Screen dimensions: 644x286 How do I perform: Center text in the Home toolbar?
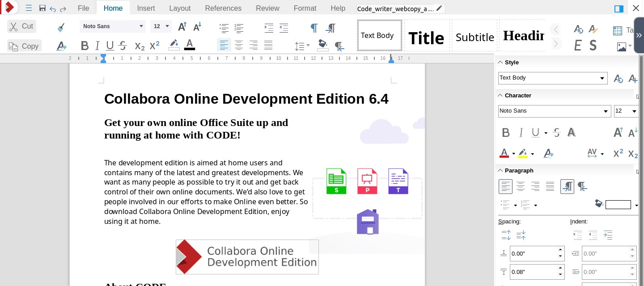point(239,45)
